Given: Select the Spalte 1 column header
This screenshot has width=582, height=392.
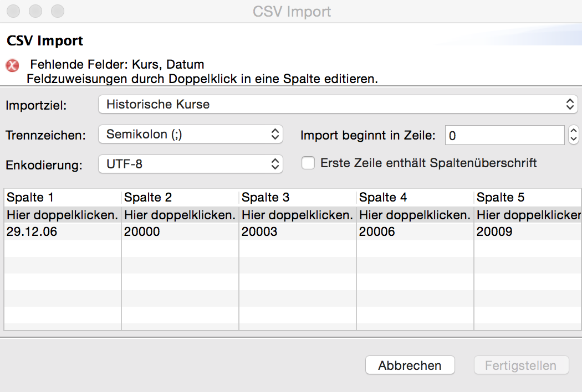Looking at the screenshot, I should (62, 198).
